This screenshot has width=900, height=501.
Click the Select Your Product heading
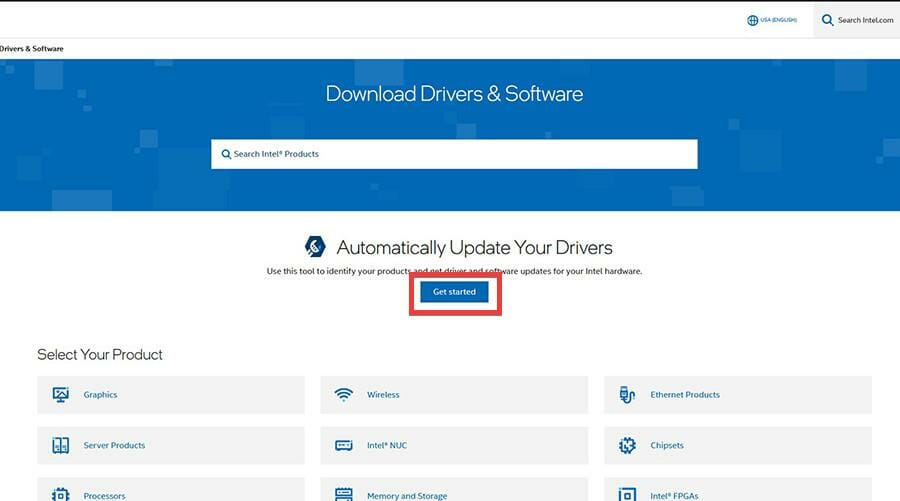(100, 355)
